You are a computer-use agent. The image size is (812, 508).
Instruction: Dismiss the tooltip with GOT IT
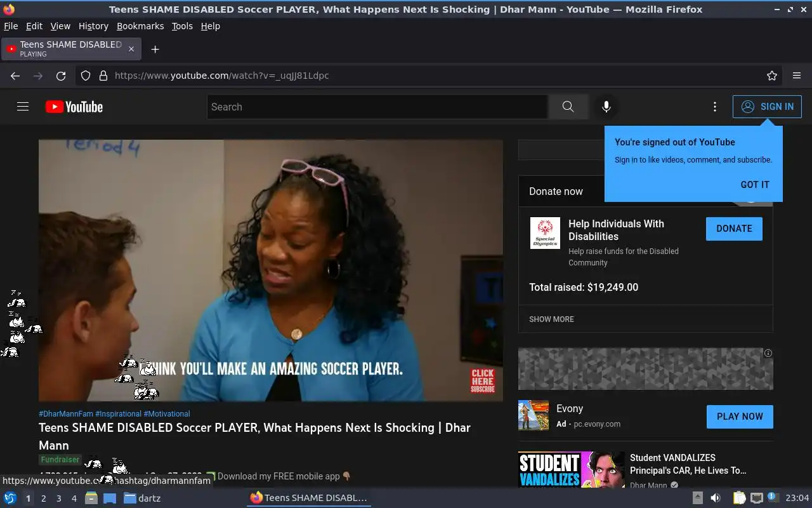755,185
